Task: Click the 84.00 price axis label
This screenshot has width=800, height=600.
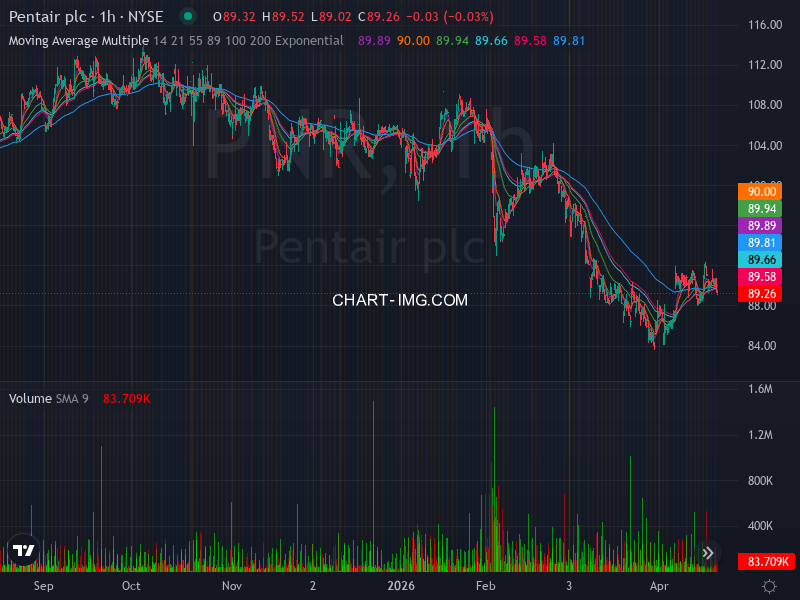Action: [x=762, y=345]
